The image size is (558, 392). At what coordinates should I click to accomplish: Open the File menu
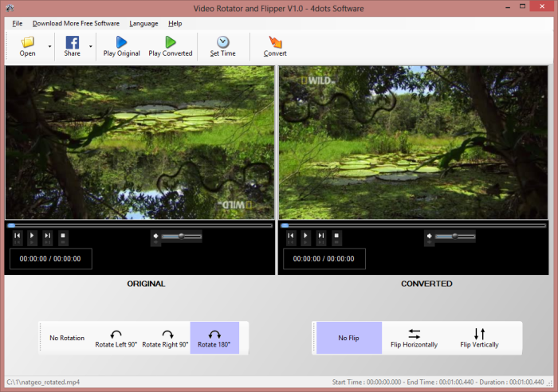click(18, 23)
